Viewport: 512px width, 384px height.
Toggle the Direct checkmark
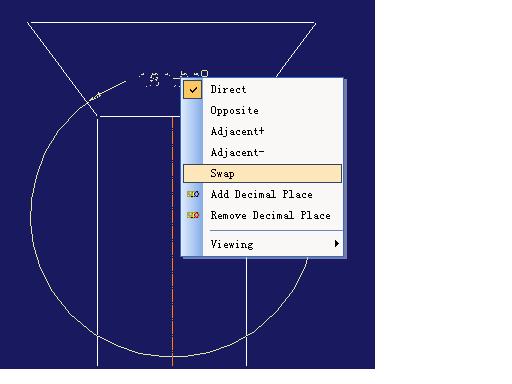click(193, 89)
